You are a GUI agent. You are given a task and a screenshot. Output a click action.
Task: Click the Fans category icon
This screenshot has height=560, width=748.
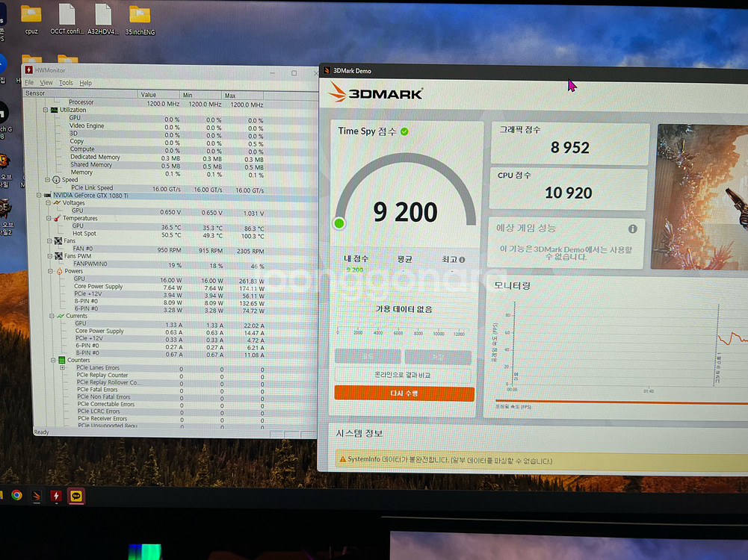point(58,240)
